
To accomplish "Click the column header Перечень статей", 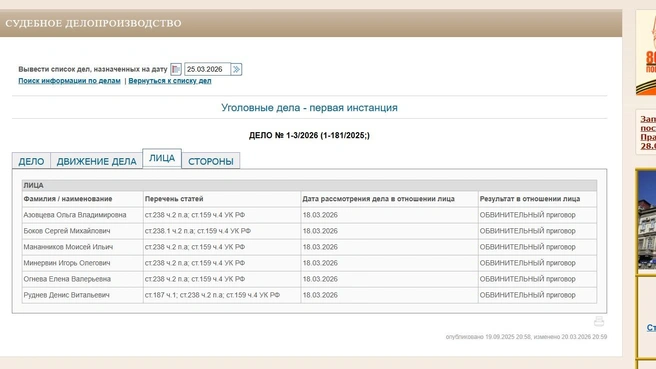I will (174, 199).
